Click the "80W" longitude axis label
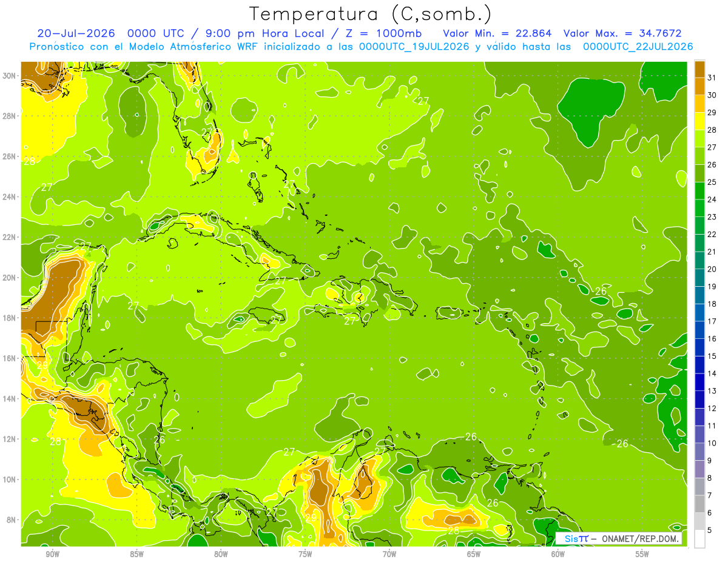Viewport: 728px width, 562px height. pyautogui.click(x=221, y=554)
